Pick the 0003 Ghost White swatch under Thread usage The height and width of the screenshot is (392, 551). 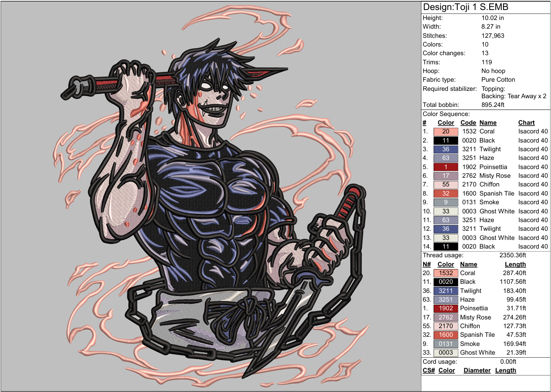pyautogui.click(x=446, y=352)
